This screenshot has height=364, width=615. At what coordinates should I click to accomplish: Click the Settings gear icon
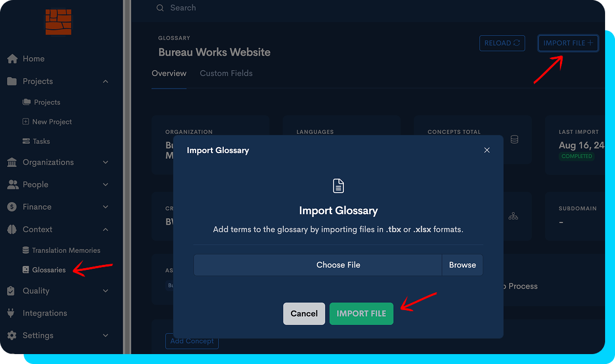[12, 335]
